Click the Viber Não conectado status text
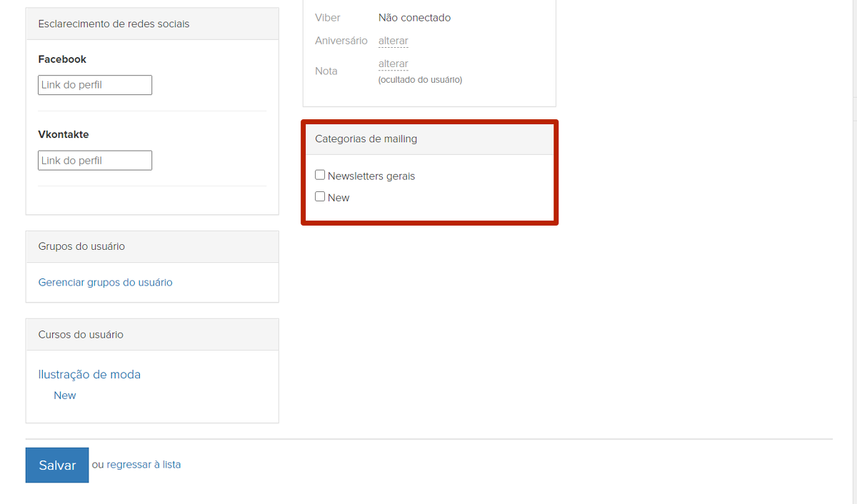The height and width of the screenshot is (504, 857). [x=414, y=17]
